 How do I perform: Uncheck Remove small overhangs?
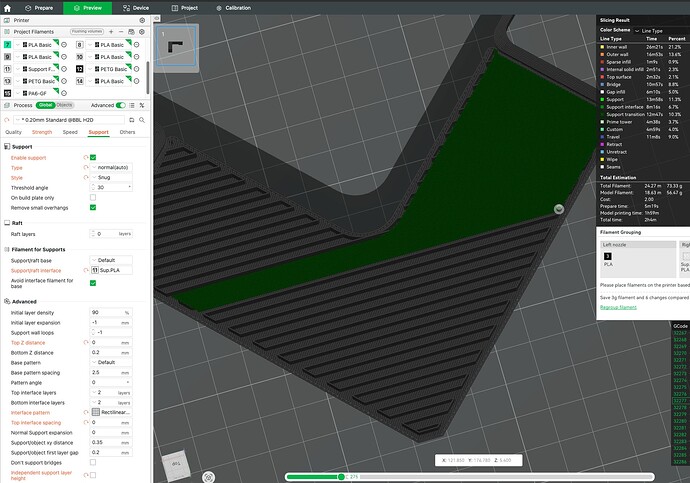93,208
